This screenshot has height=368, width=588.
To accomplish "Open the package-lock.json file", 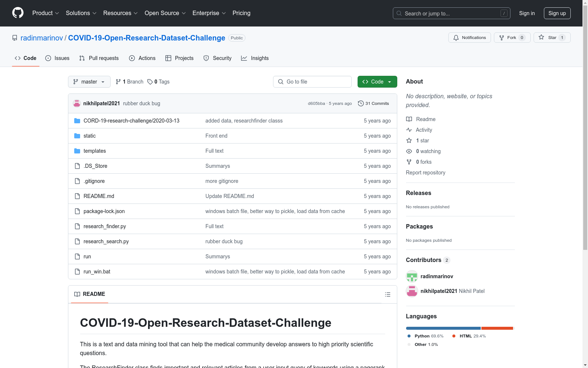I will tap(104, 211).
